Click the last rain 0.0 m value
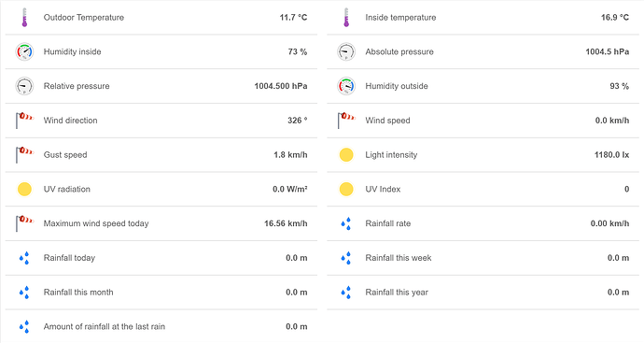644x343 pixels. 297,326
